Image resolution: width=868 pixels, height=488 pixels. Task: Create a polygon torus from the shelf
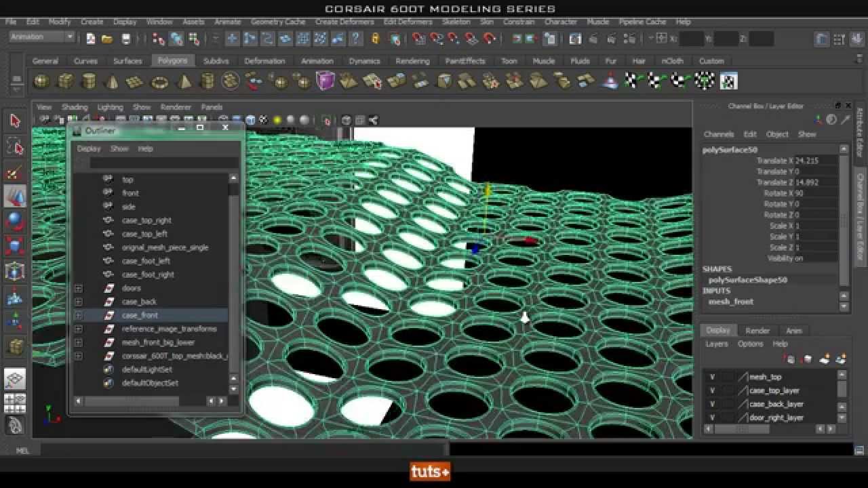(x=159, y=82)
